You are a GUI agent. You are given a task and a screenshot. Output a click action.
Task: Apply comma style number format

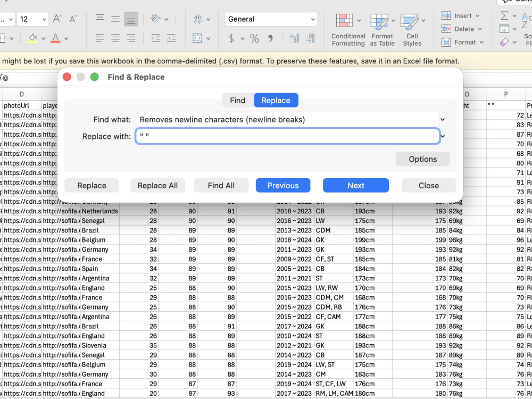(x=270, y=38)
